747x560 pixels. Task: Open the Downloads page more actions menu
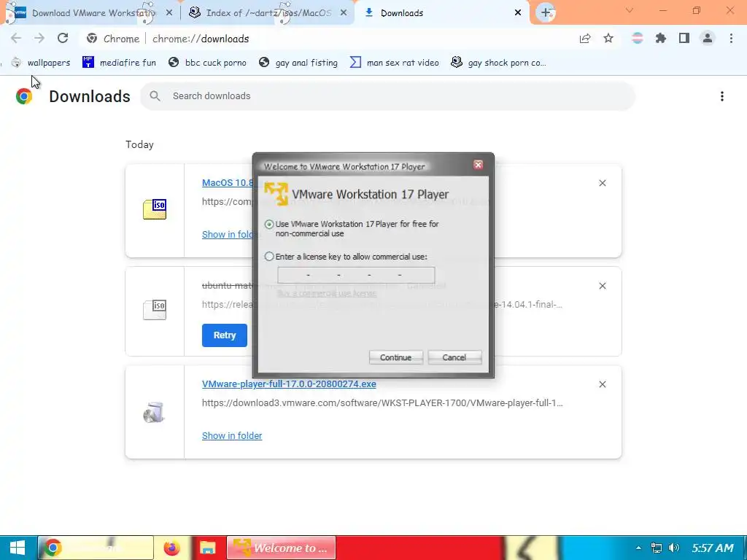pos(722,96)
